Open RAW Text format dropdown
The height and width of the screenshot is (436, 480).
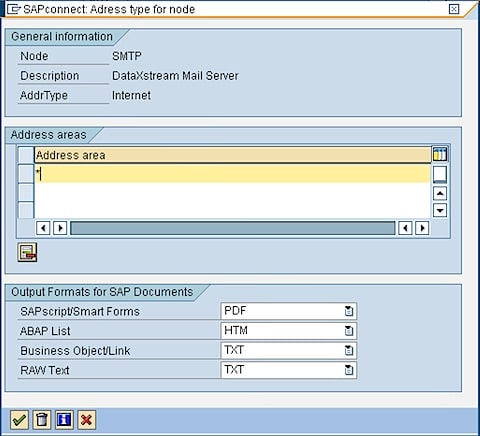pos(349,370)
